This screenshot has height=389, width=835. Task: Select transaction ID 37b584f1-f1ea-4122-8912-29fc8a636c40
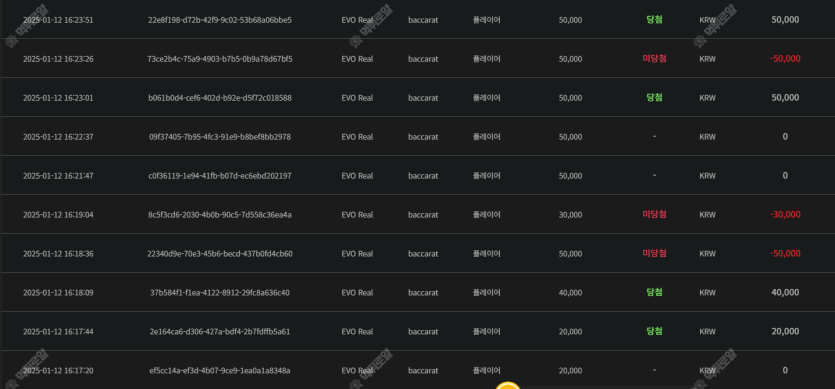tap(220, 293)
